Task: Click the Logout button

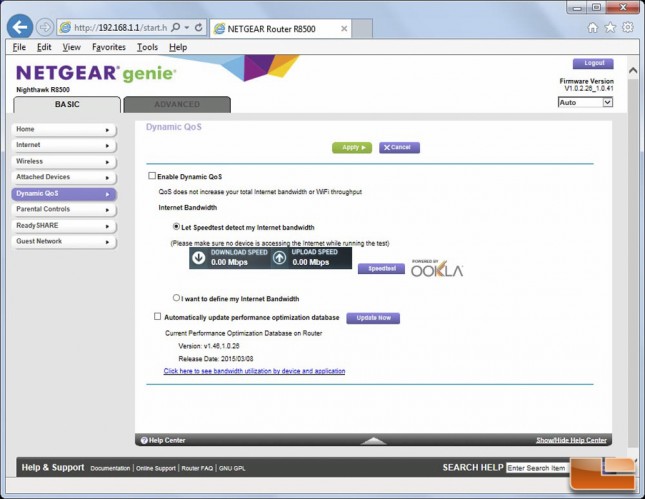Action: point(593,63)
